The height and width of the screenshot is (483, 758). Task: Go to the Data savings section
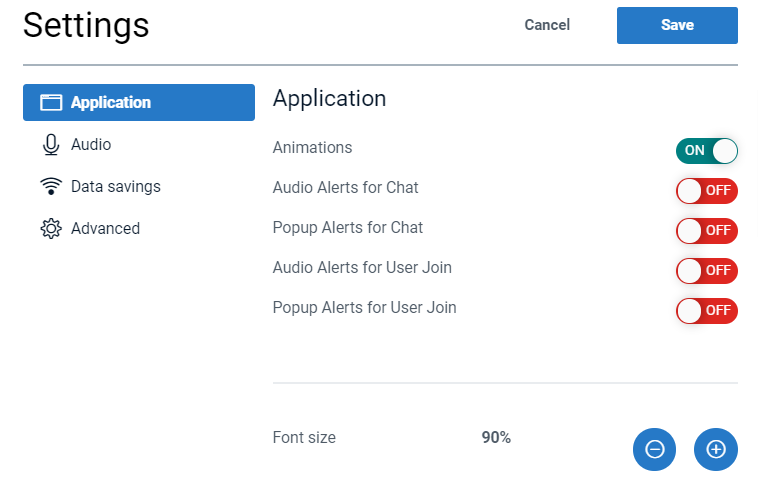tap(115, 187)
